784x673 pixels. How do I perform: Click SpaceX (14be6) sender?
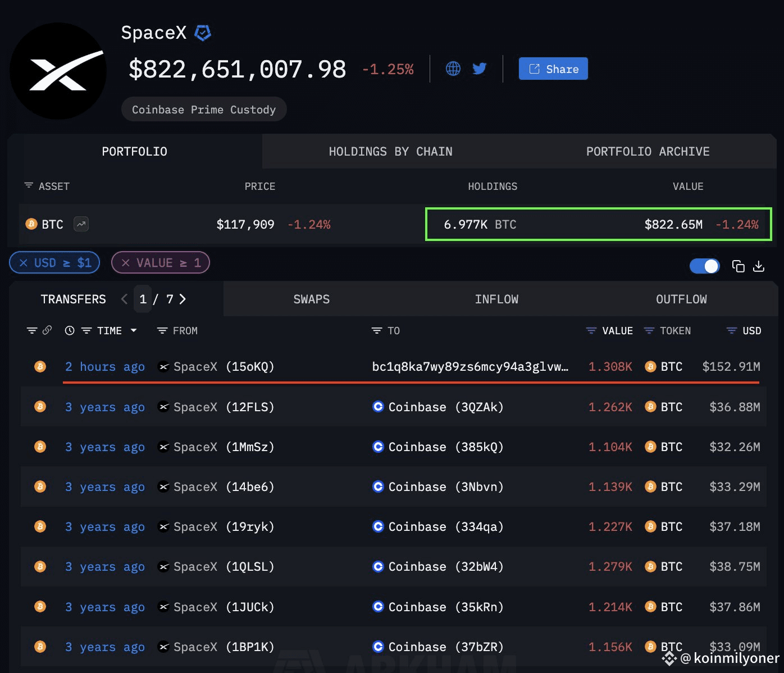point(216,486)
